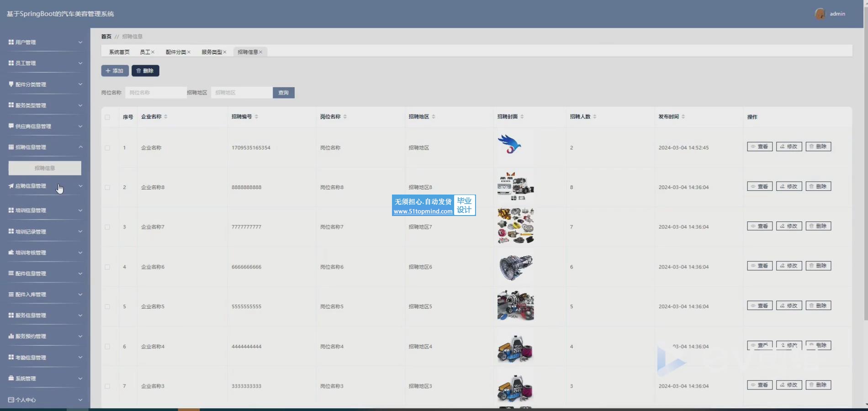
Task: Check the row 3 企业名称7 checkbox
Action: tap(107, 227)
